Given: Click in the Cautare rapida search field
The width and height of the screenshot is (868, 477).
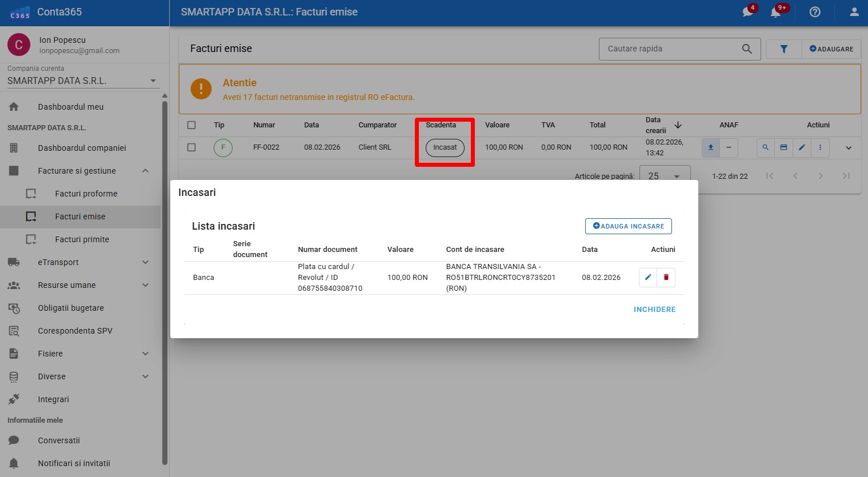Looking at the screenshot, I should [671, 49].
